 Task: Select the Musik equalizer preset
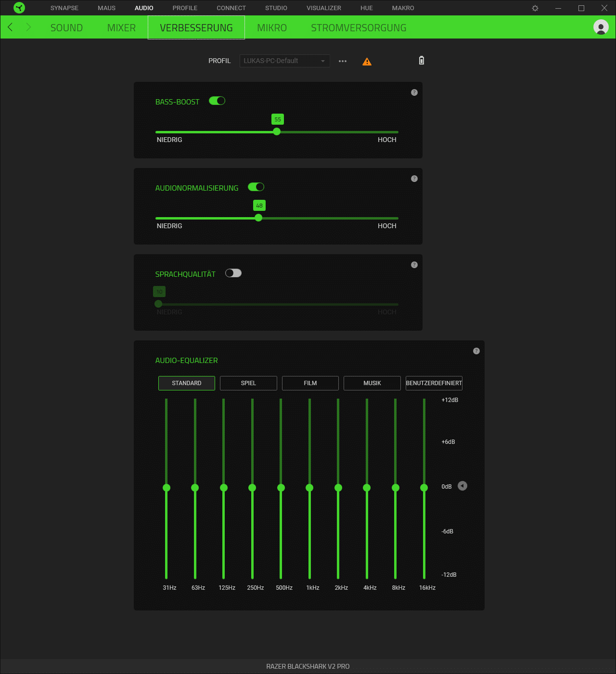tap(372, 383)
